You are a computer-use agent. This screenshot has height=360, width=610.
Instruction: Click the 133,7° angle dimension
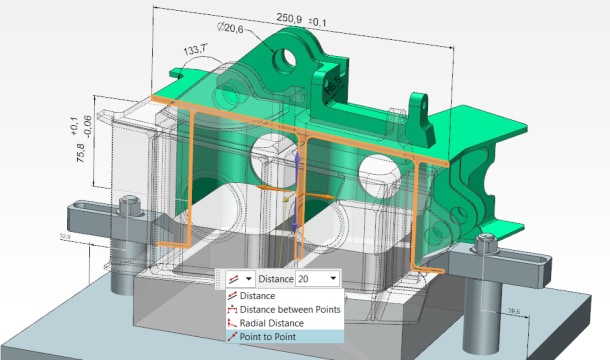pyautogui.click(x=196, y=50)
